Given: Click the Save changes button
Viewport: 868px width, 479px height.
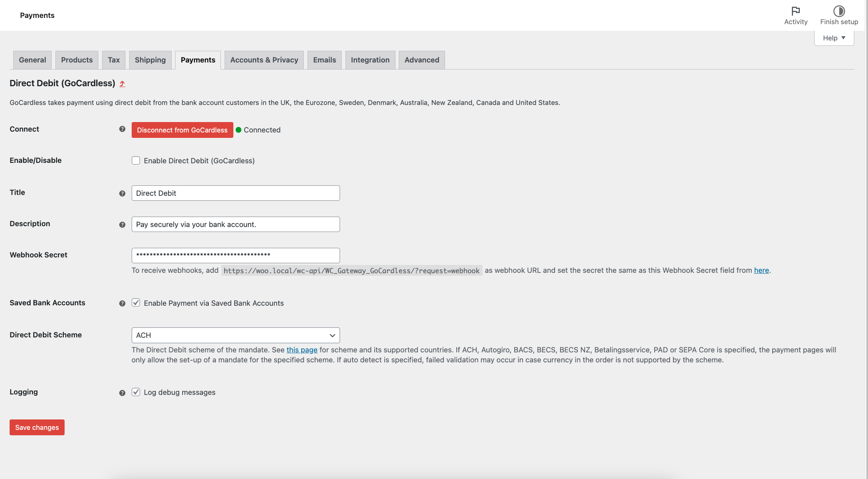Looking at the screenshot, I should (37, 427).
